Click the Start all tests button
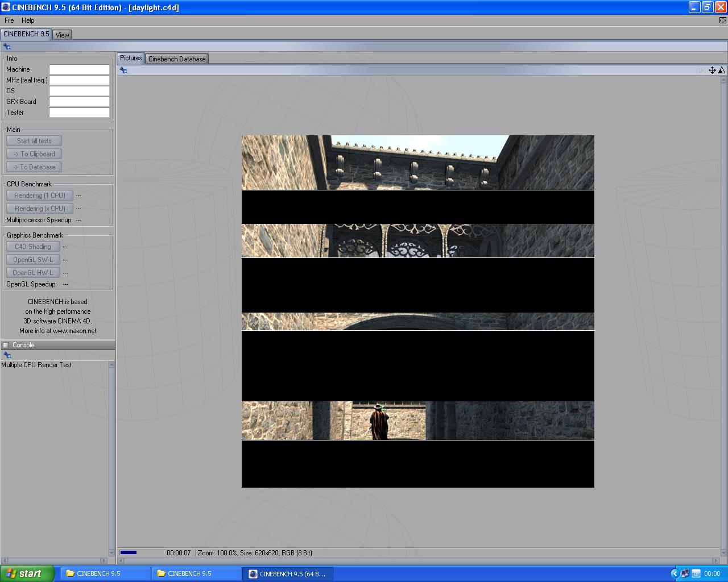Viewport: 728px width, 582px height. coord(34,141)
